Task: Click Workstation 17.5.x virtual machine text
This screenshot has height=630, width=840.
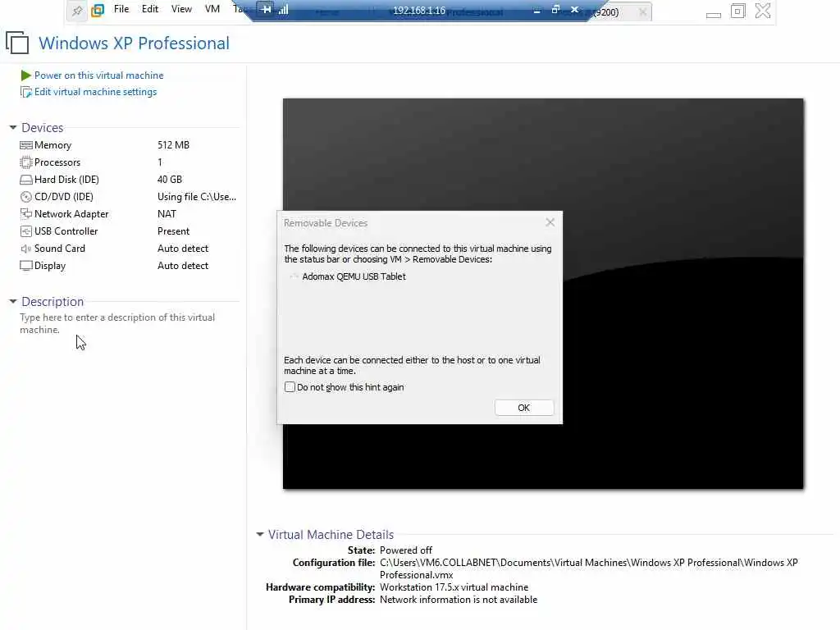Action: tap(454, 587)
